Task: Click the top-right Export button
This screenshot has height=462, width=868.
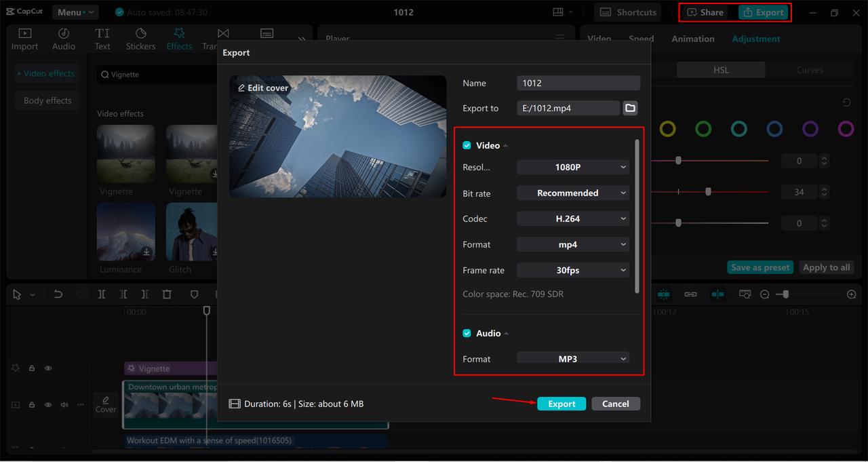Action: (764, 12)
